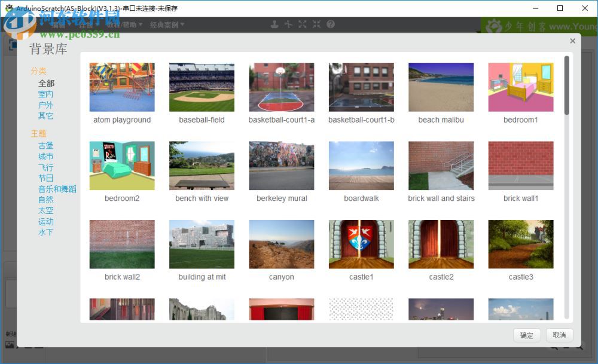Image resolution: width=598 pixels, height=364 pixels.
Task: Select 全部 to show all backdrops
Action: click(46, 84)
